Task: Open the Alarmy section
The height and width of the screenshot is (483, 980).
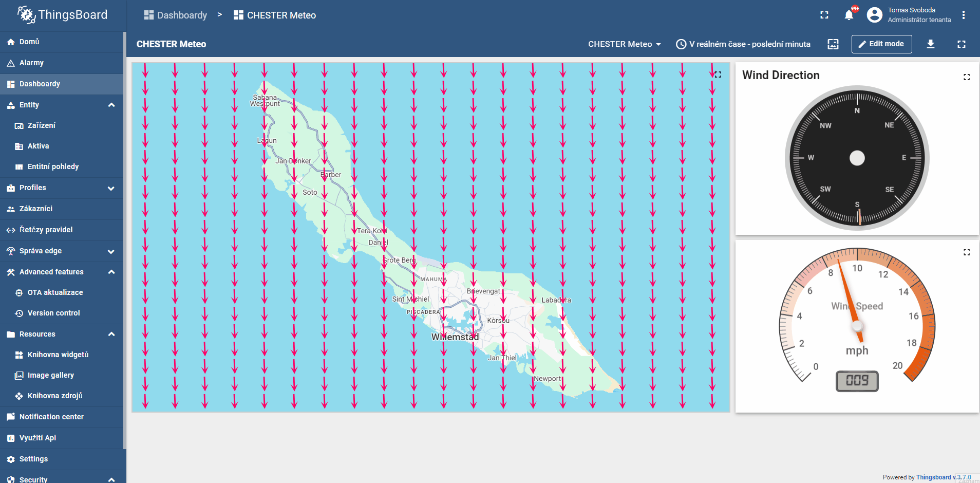Action: 62,63
